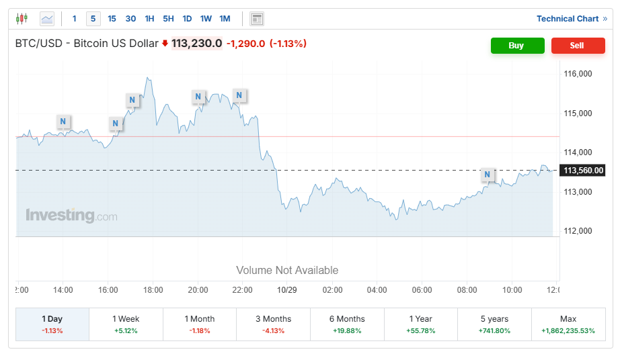Switch to the 6 Months range tab
The width and height of the screenshot is (620, 364).
point(347,324)
